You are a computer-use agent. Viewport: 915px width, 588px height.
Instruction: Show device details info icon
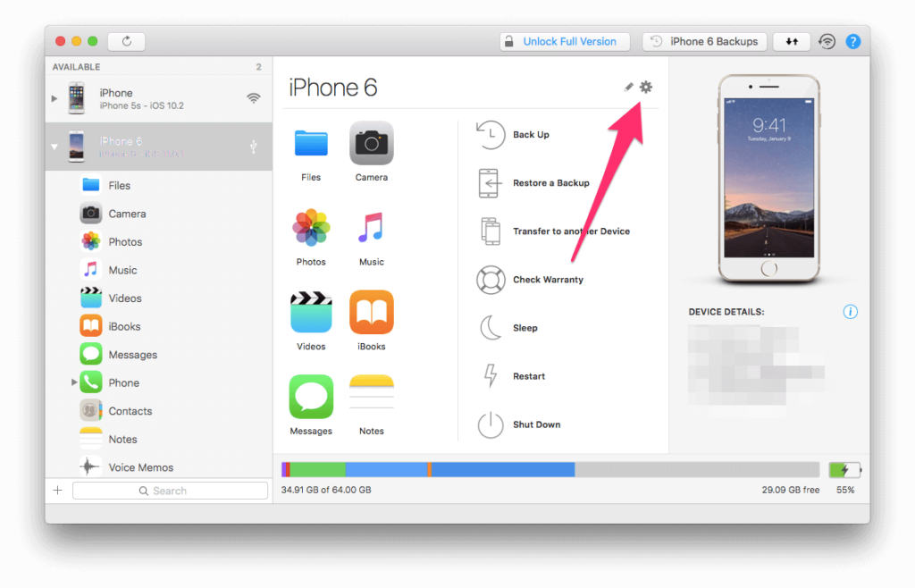[x=850, y=312]
